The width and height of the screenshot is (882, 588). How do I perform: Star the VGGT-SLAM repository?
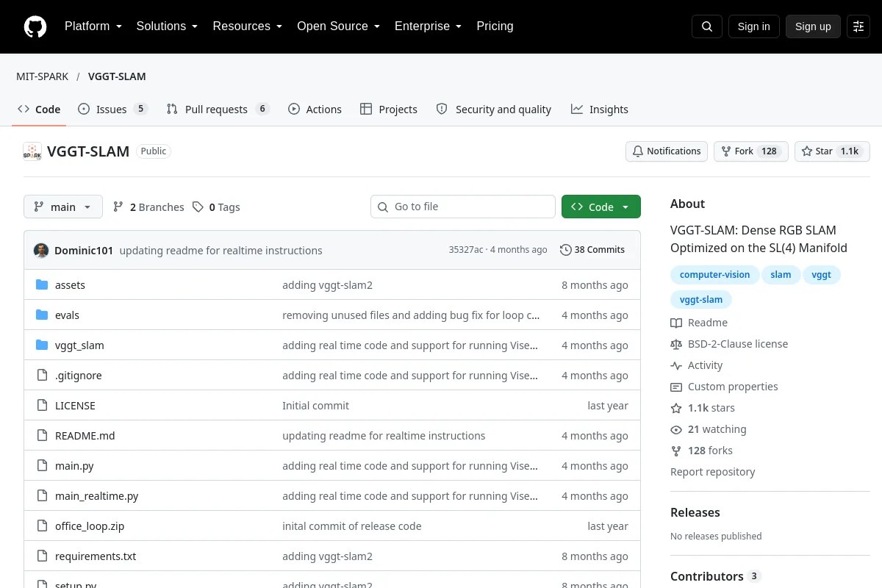[x=832, y=151]
